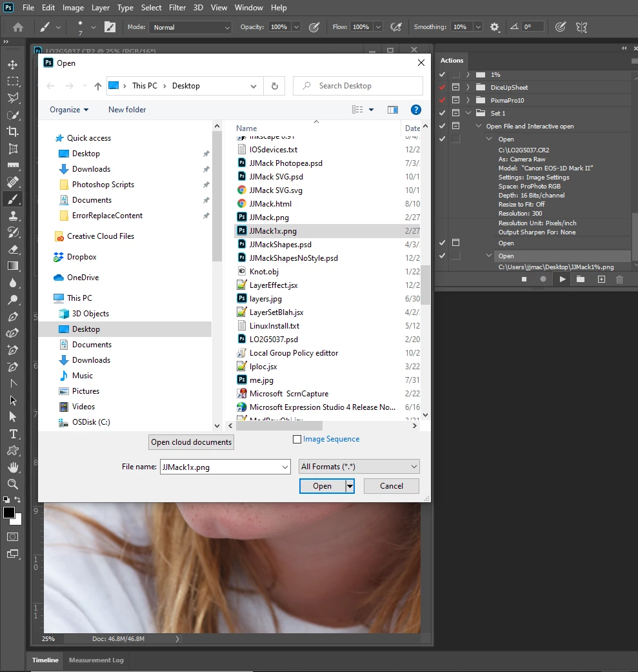Click Cancel in the Open dialog
Screen dimensions: 638x672
pyautogui.click(x=392, y=486)
